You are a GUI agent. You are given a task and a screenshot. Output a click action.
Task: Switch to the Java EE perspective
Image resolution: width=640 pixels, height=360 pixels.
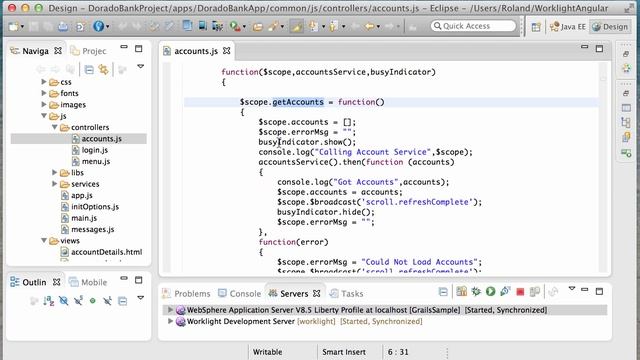[567, 27]
